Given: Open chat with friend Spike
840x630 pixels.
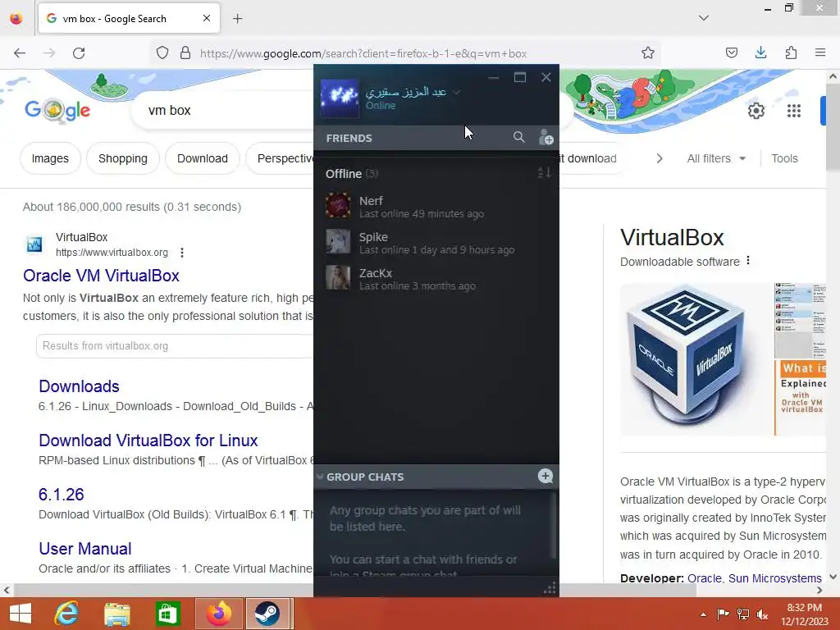Looking at the screenshot, I should pyautogui.click(x=436, y=242).
